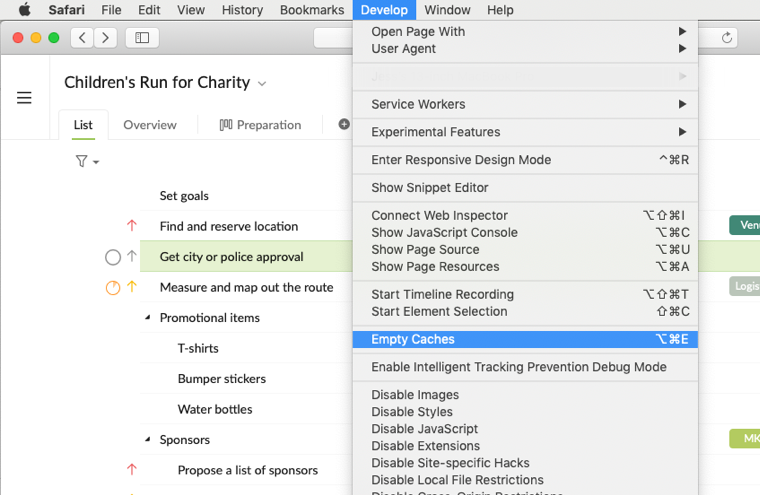Open Propose a list of sponsors task
Image resolution: width=760 pixels, height=495 pixels.
point(248,470)
